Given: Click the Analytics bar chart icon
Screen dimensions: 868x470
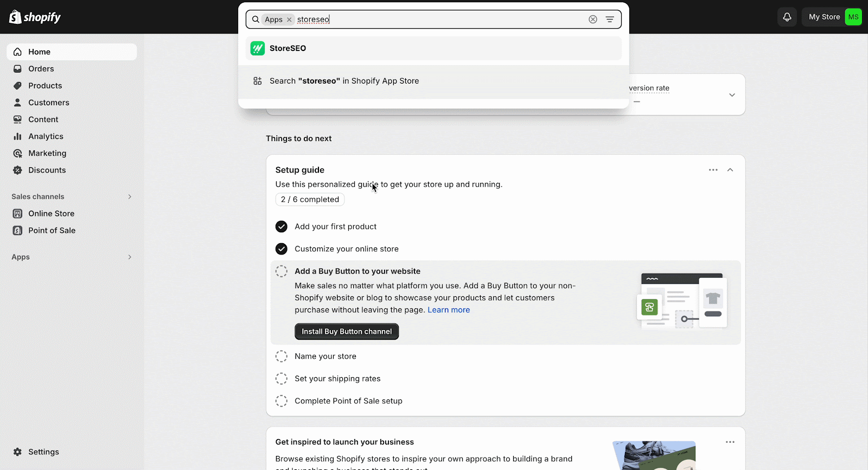Looking at the screenshot, I should pos(18,136).
